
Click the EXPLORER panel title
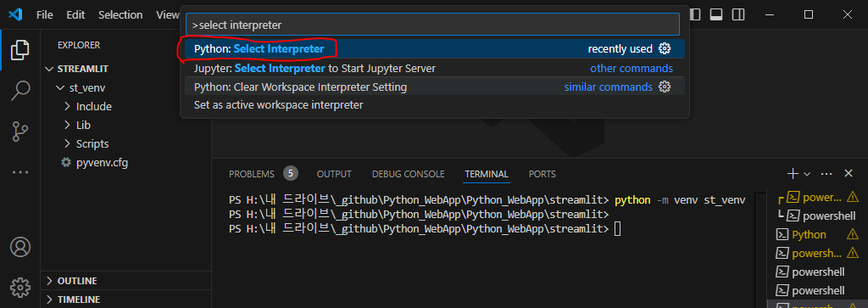pyautogui.click(x=79, y=46)
